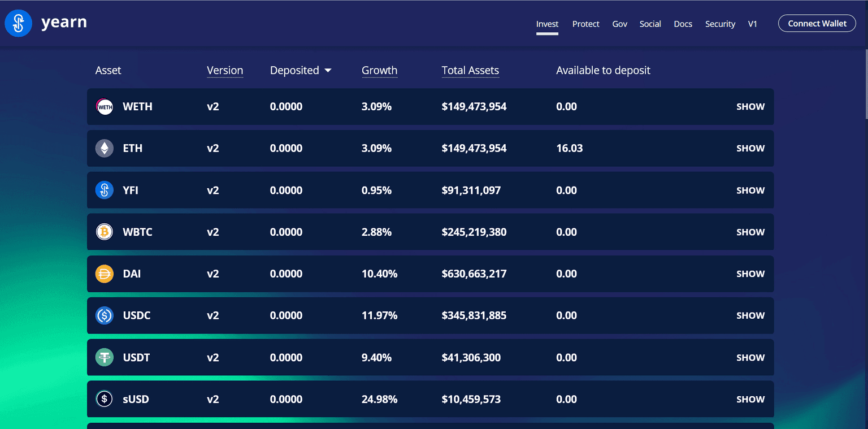The height and width of the screenshot is (429, 868).
Task: Show details for the USDT vault
Action: pyautogui.click(x=750, y=358)
